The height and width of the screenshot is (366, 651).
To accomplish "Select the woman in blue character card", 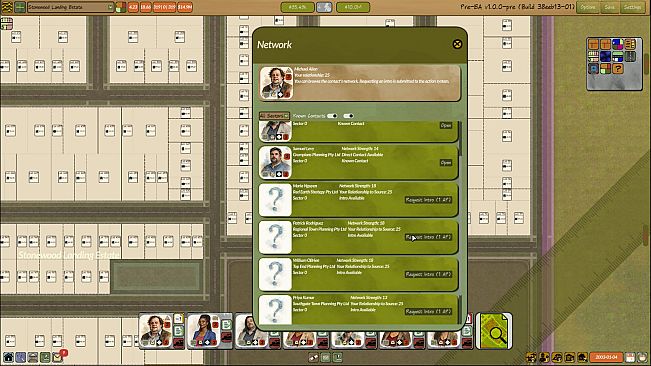I will [x=203, y=331].
